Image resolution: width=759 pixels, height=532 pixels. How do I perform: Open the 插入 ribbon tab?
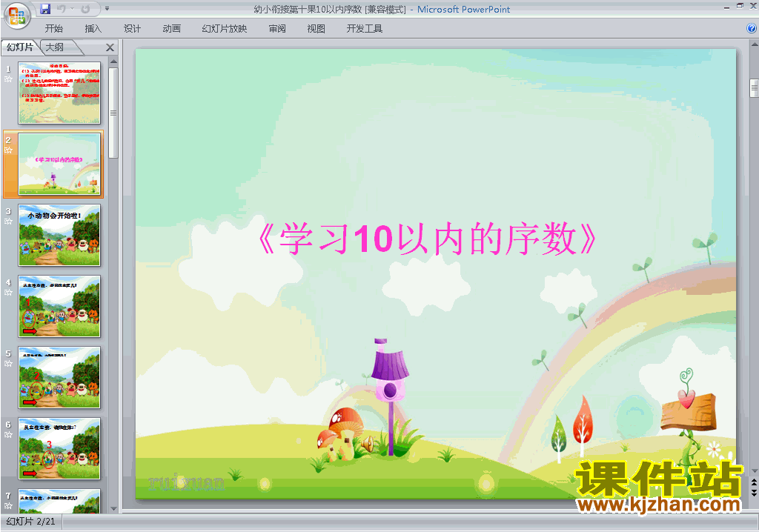pyautogui.click(x=93, y=29)
